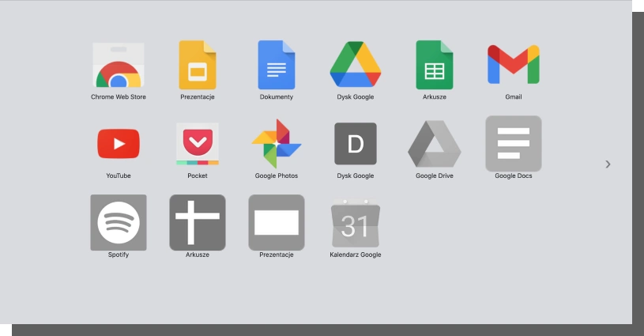Open the gray Google Drive icon
This screenshot has height=336, width=644.
435,144
